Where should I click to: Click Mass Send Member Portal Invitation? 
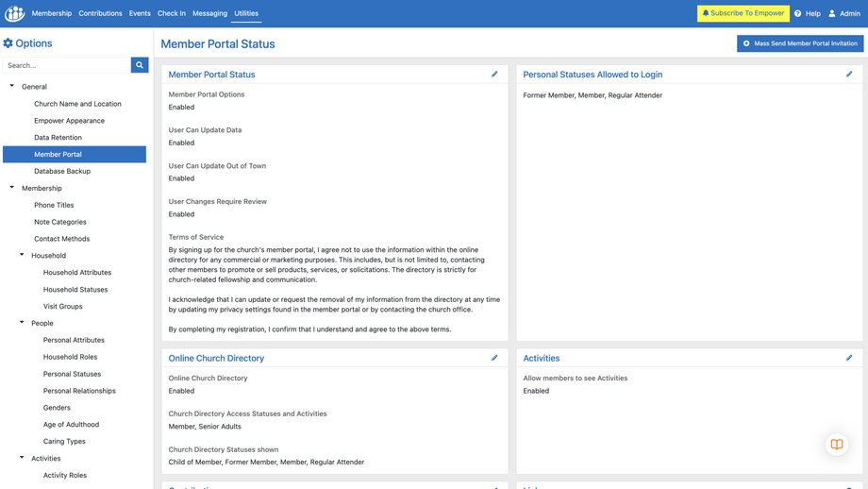(800, 43)
